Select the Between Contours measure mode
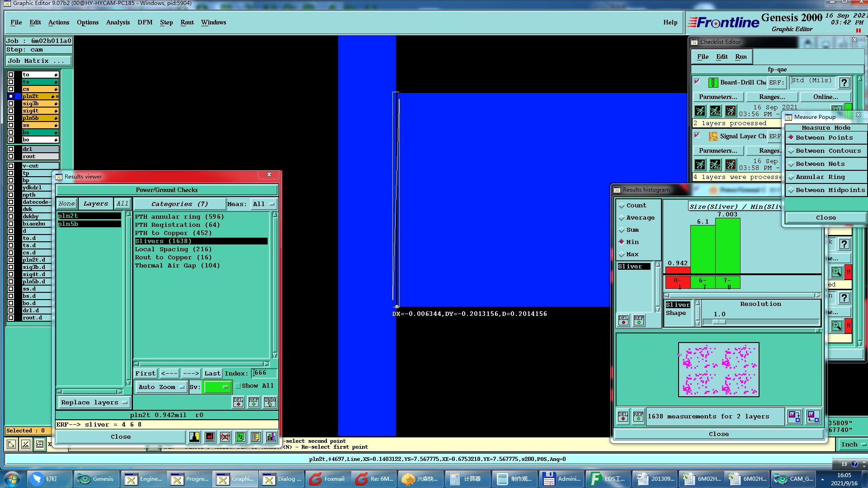 click(828, 151)
